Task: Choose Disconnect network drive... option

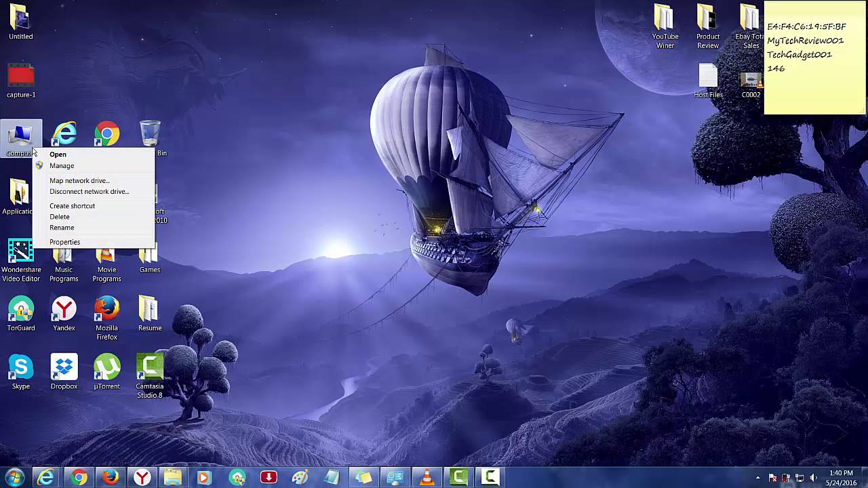Action: tap(89, 192)
